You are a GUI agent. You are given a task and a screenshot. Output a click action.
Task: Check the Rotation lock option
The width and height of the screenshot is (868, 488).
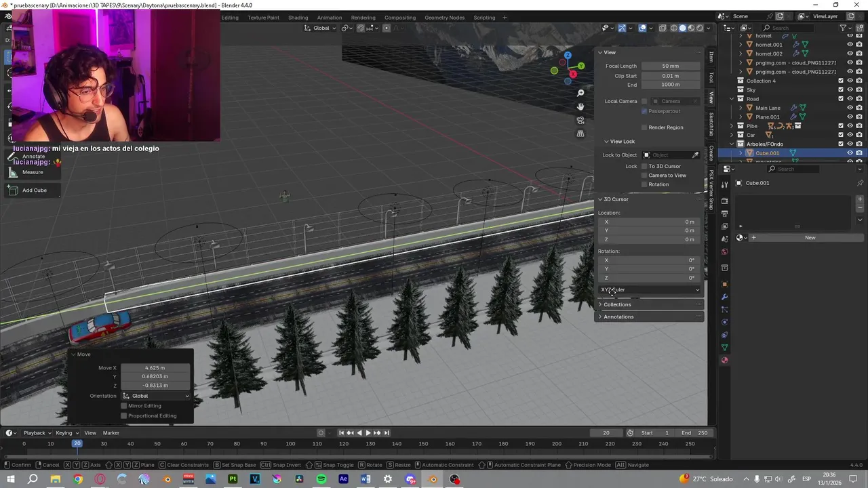644,184
